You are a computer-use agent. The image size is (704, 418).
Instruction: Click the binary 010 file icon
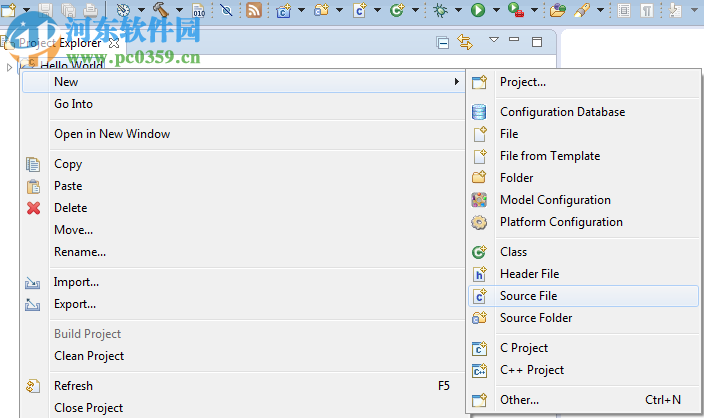point(198,9)
